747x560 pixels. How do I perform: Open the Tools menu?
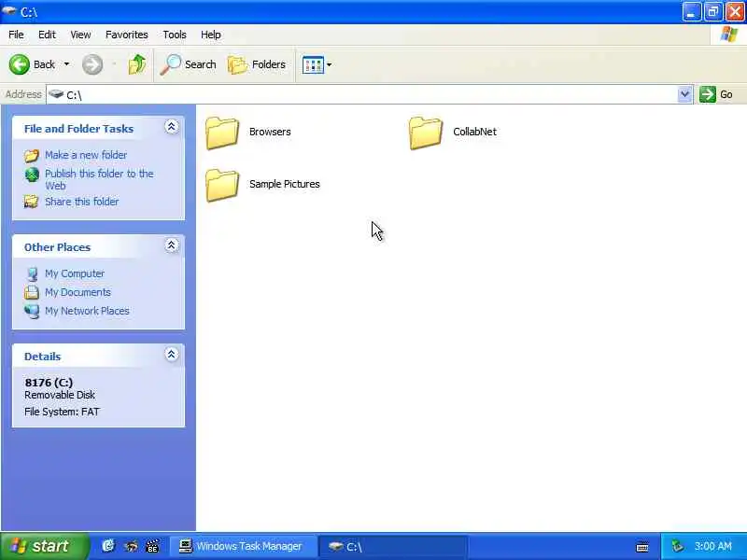175,35
